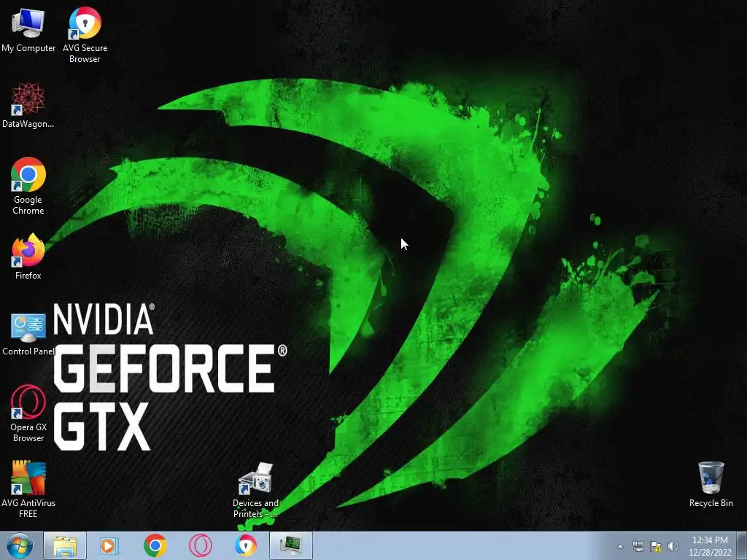The width and height of the screenshot is (747, 560).
Task: Launch AVG Secure Browser from taskbar
Action: coord(246,545)
